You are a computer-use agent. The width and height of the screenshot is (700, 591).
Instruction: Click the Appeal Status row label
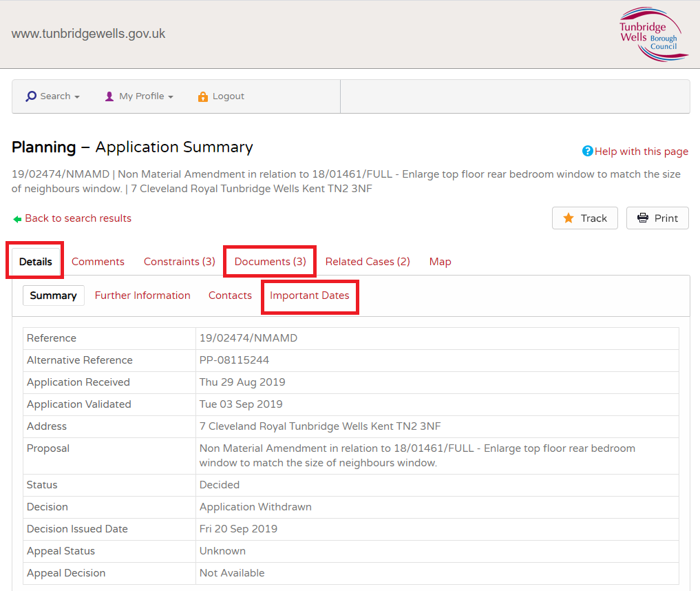(x=61, y=551)
